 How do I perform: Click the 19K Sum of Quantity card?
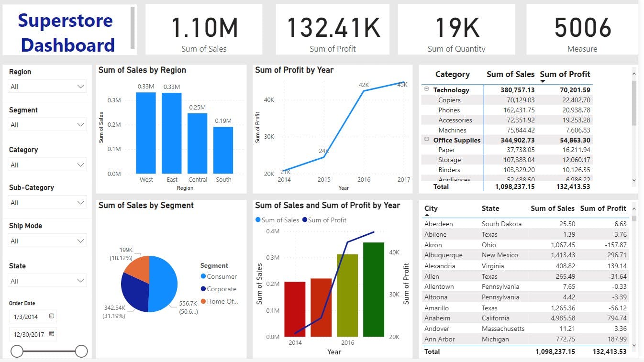(456, 29)
